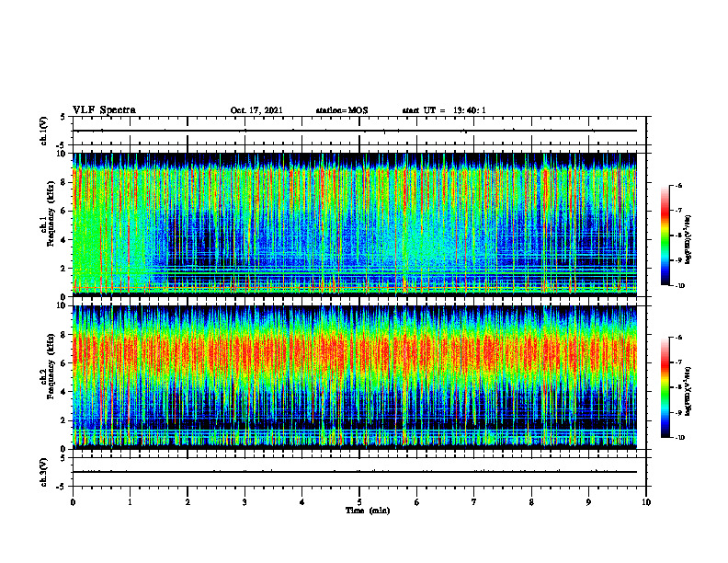Click the "ch.3(V)" waveform axis label
Viewport: 728px width, 563px height.
click(44, 472)
